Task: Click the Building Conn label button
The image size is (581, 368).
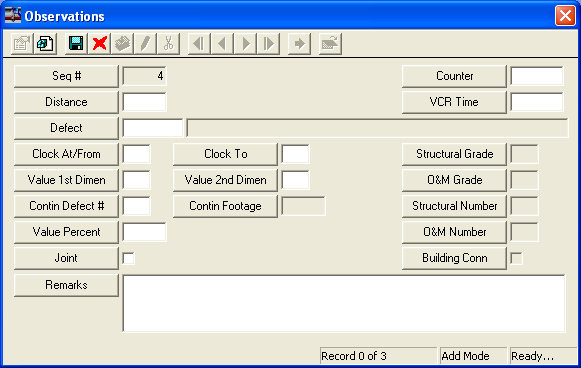Action: pos(454,258)
